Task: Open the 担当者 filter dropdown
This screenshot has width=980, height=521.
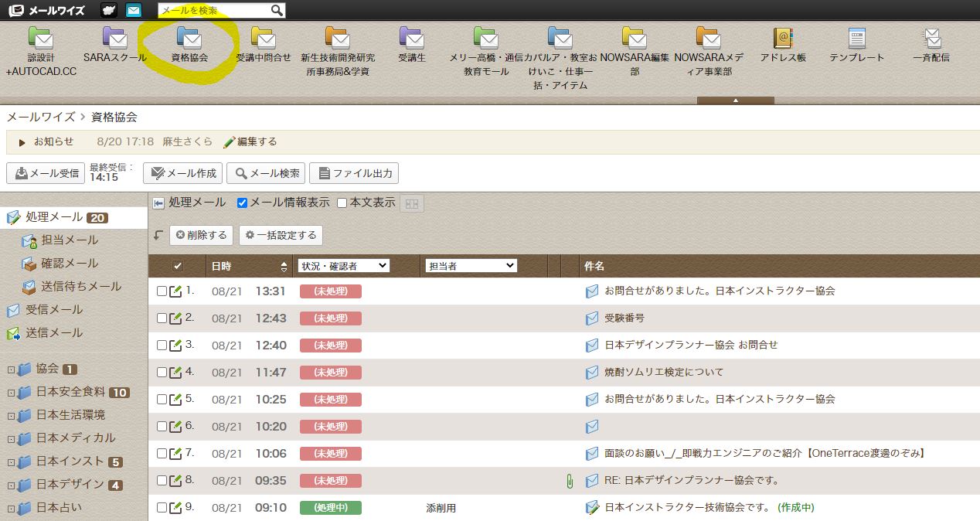Action: tap(471, 266)
